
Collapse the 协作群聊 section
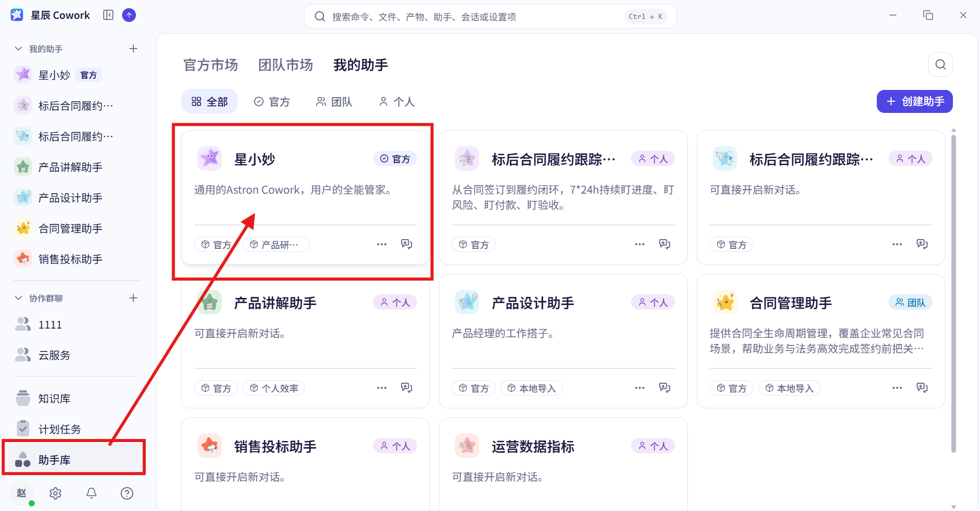(x=18, y=298)
